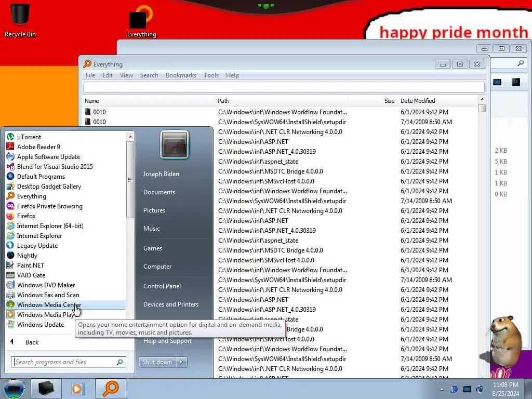Open Computer from Start menu

[157, 267]
